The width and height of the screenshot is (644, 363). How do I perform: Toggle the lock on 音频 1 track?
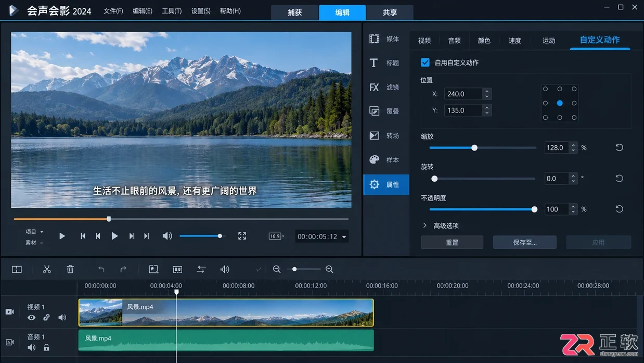[x=46, y=347]
